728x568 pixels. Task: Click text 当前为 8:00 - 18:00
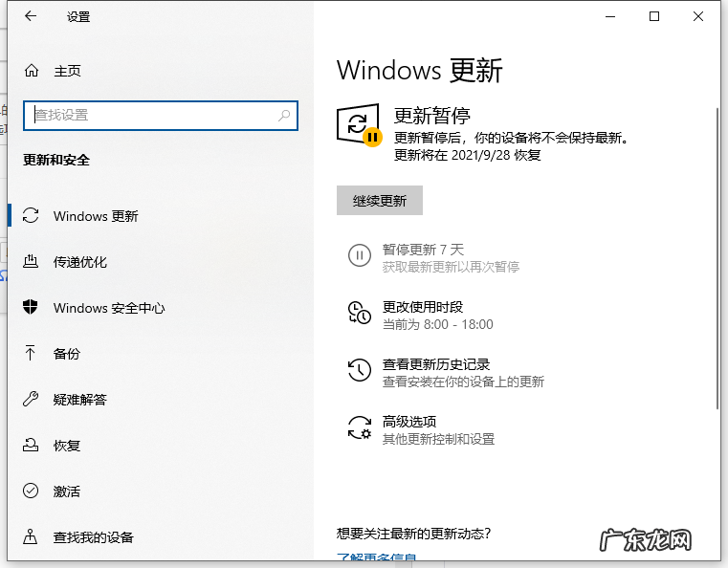coord(438,324)
